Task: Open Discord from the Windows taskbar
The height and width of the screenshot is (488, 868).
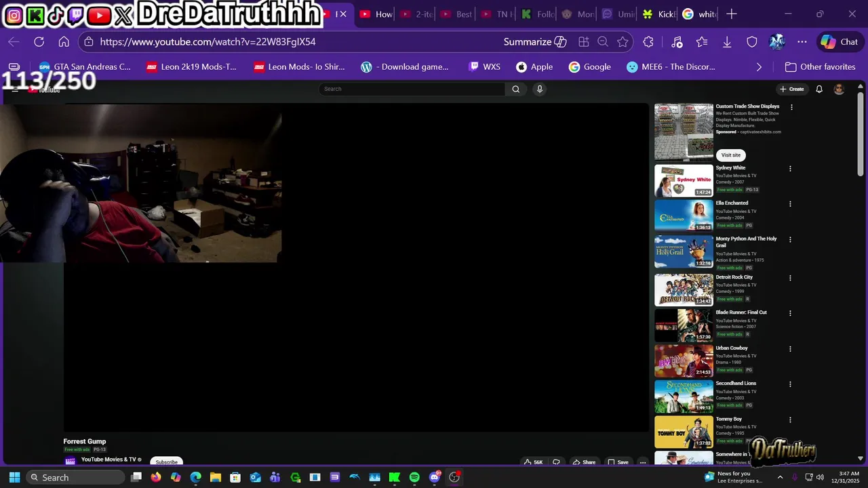Action: [435, 477]
